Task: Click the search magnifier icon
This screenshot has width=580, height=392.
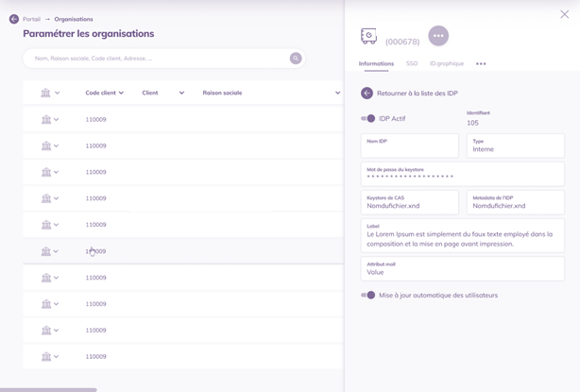Action: [296, 59]
